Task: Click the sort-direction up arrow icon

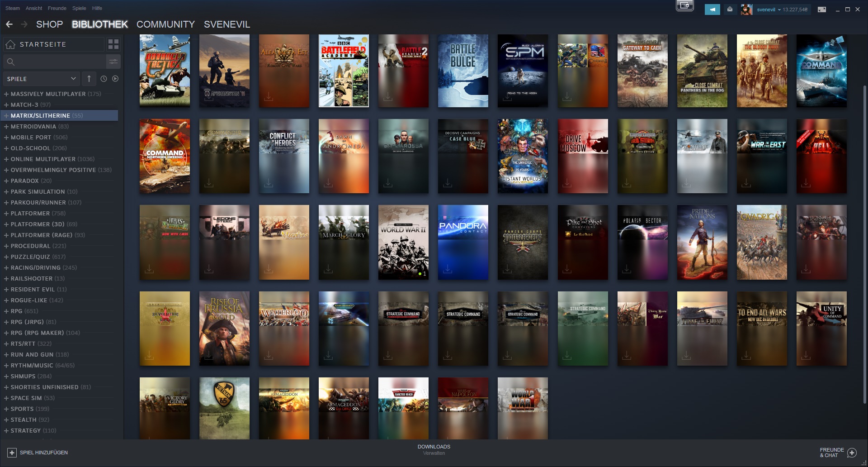Action: (x=89, y=79)
